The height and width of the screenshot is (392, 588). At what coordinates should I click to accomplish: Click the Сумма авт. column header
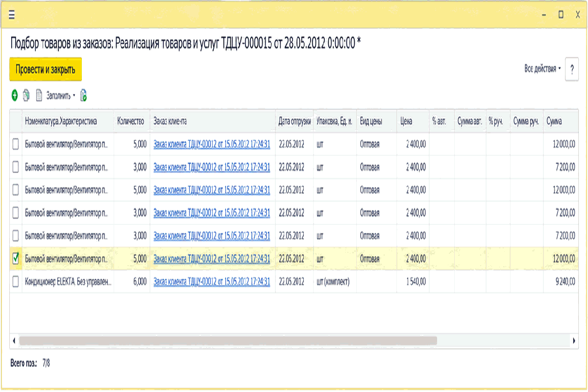[x=470, y=121]
